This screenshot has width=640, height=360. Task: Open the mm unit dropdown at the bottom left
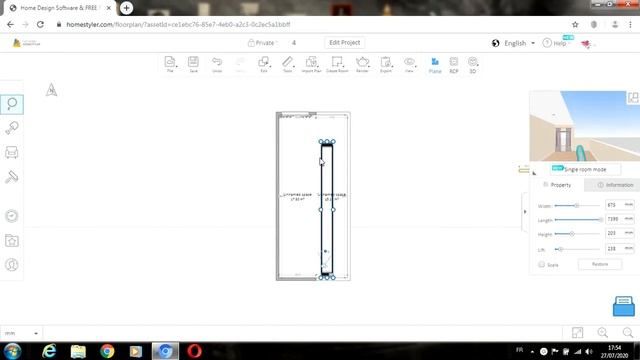click(x=20, y=333)
